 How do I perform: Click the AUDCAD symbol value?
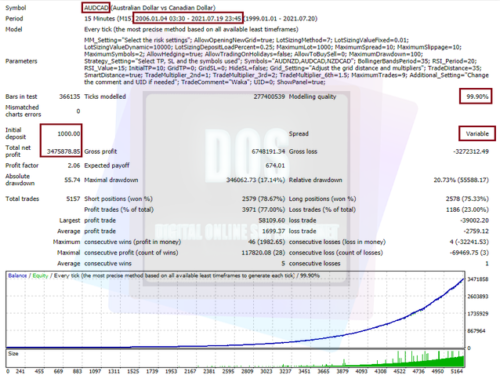coord(96,8)
